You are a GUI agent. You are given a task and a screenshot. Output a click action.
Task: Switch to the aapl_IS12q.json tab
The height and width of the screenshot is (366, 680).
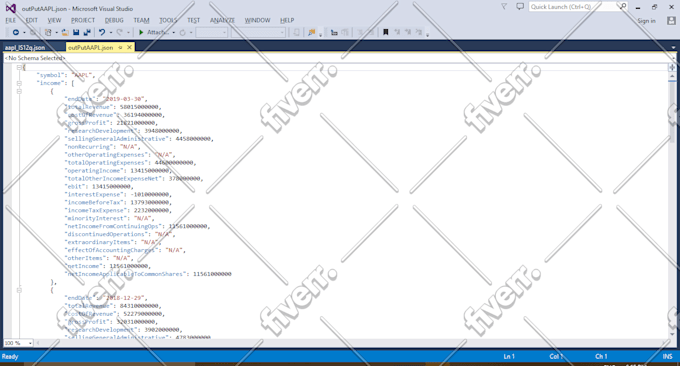click(x=25, y=48)
